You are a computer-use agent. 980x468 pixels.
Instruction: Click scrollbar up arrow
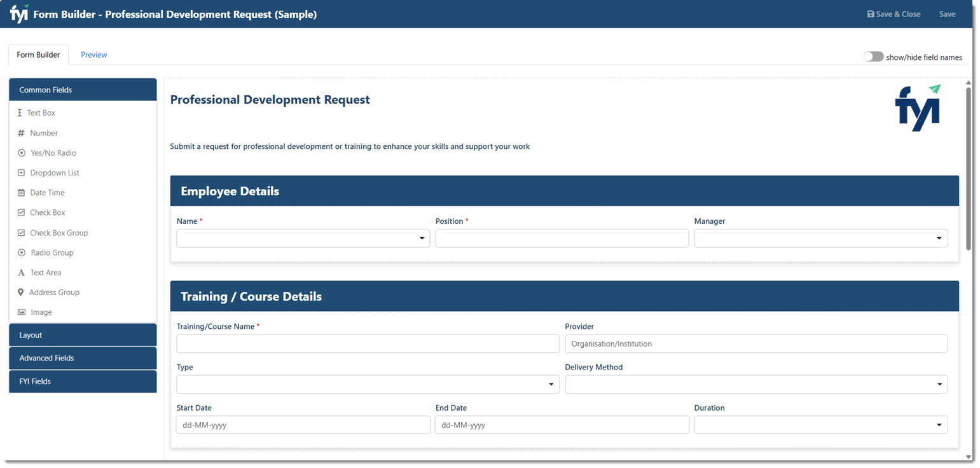pyautogui.click(x=969, y=83)
